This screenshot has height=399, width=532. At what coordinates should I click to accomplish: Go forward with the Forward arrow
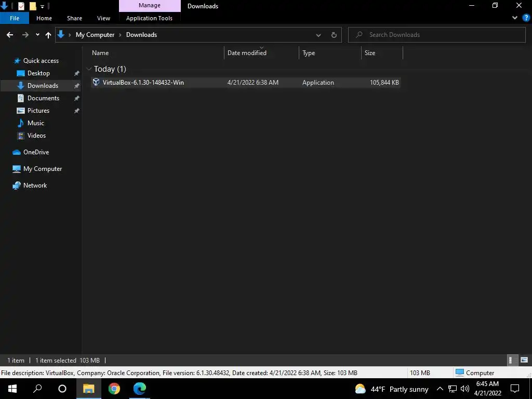pyautogui.click(x=25, y=35)
